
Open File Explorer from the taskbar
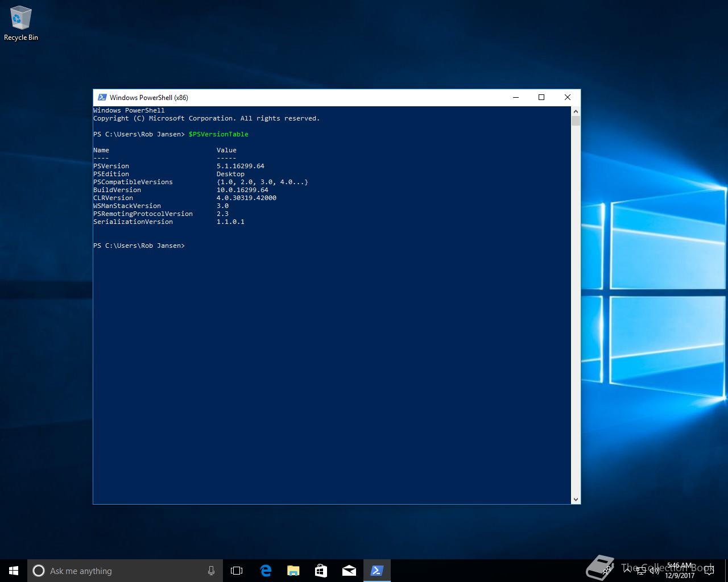pos(293,571)
